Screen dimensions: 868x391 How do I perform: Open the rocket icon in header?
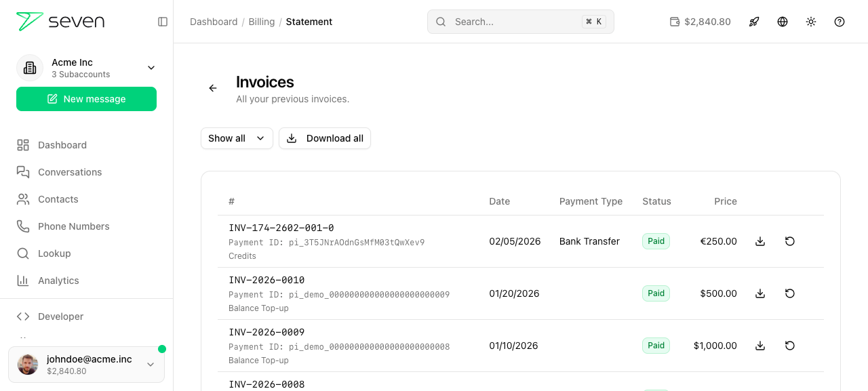coord(754,22)
